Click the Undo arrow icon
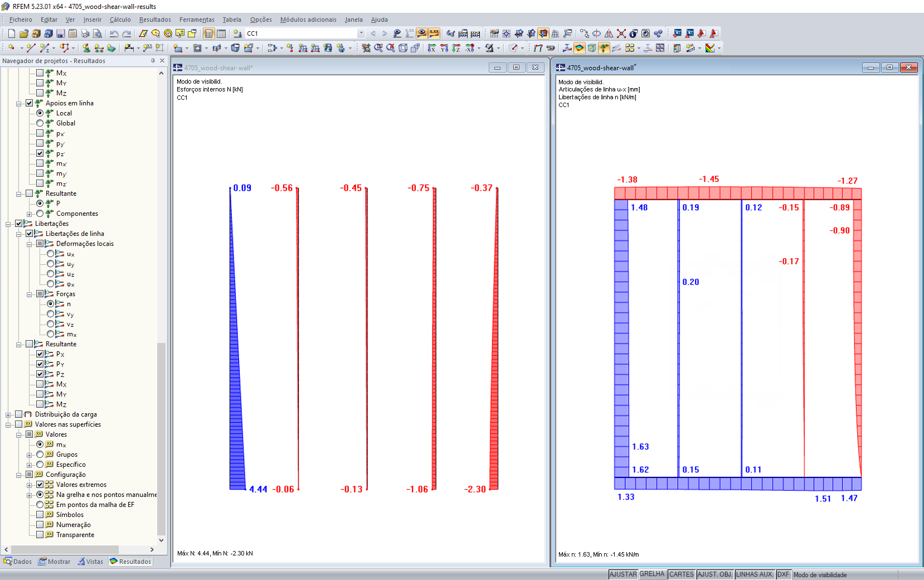924x580 pixels. click(114, 33)
